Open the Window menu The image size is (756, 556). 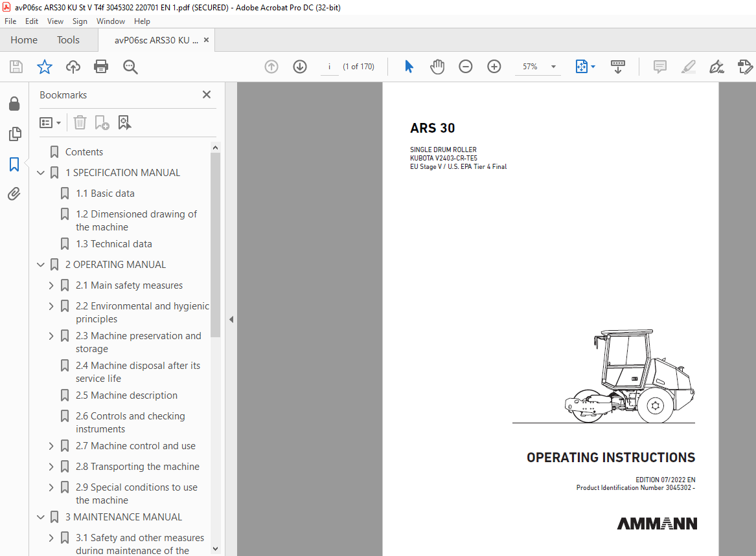(x=110, y=21)
